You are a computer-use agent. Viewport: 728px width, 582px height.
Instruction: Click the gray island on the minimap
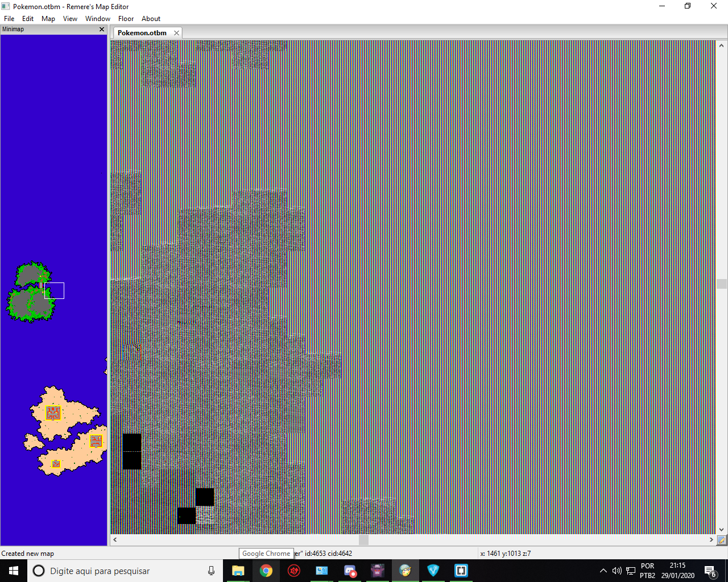30,293
